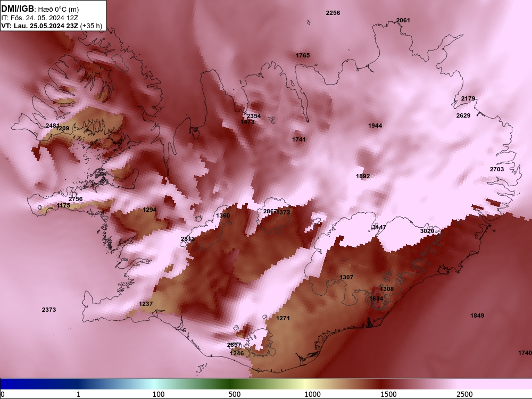Image resolution: width=532 pixels, height=399 pixels.
Task: Click the 3147 value label
Action: (379, 227)
